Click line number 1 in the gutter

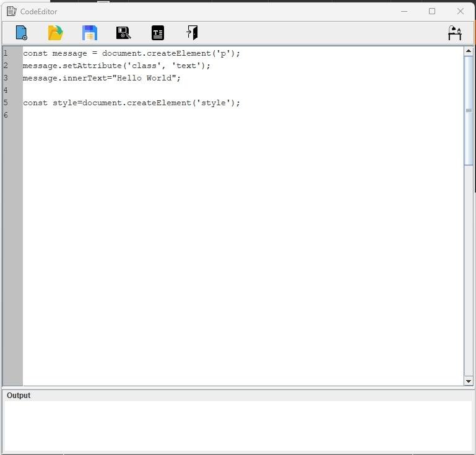coord(6,53)
